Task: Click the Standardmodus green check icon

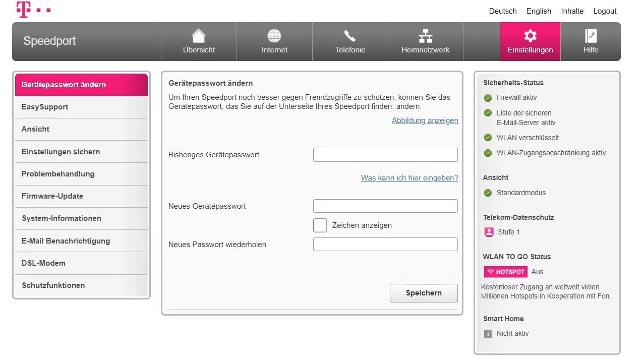Action: click(x=488, y=193)
